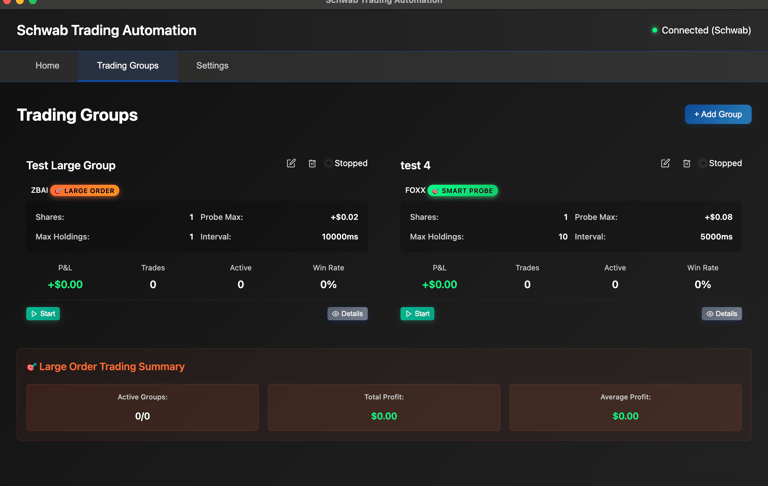Screen dimensions: 768x486
Task: Edit the Test Large Group pencil icon
Action: (x=291, y=163)
